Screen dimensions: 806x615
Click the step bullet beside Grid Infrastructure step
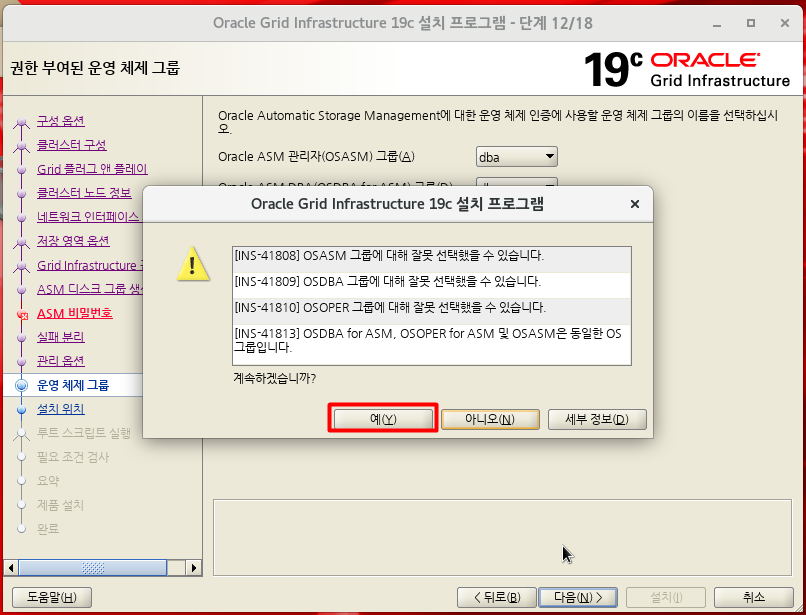click(22, 266)
